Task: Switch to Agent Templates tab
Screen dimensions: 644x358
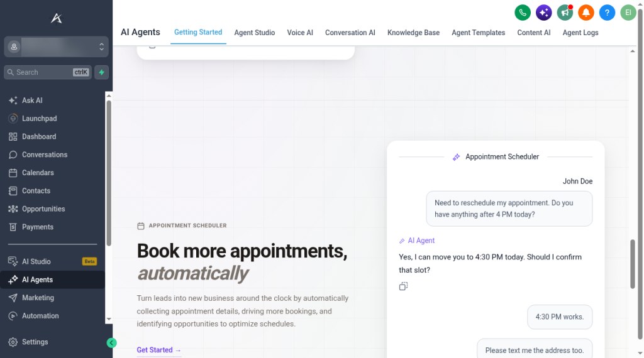Action: pos(478,33)
